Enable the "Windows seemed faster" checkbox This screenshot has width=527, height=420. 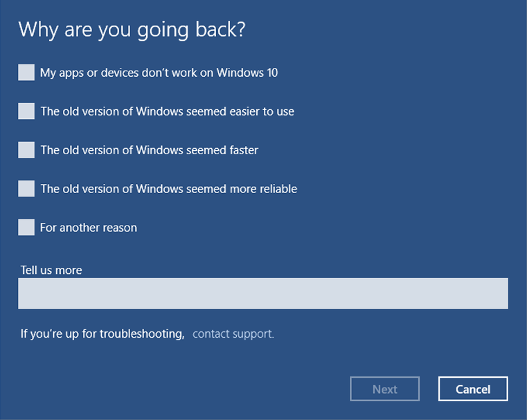click(26, 149)
